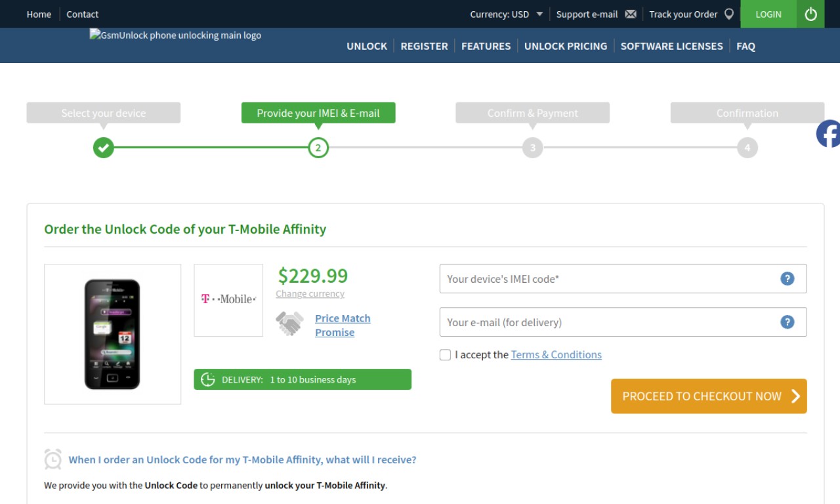840x504 pixels.
Task: Open the Terms & Conditions link
Action: pos(556,355)
